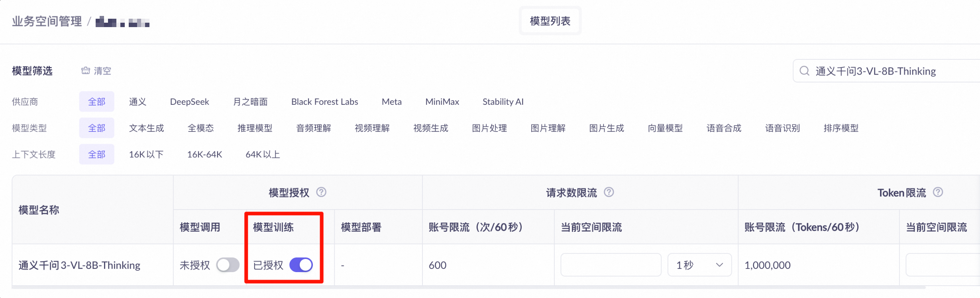Click the 清空 clear filter icon
The height and width of the screenshot is (298, 980).
point(86,71)
